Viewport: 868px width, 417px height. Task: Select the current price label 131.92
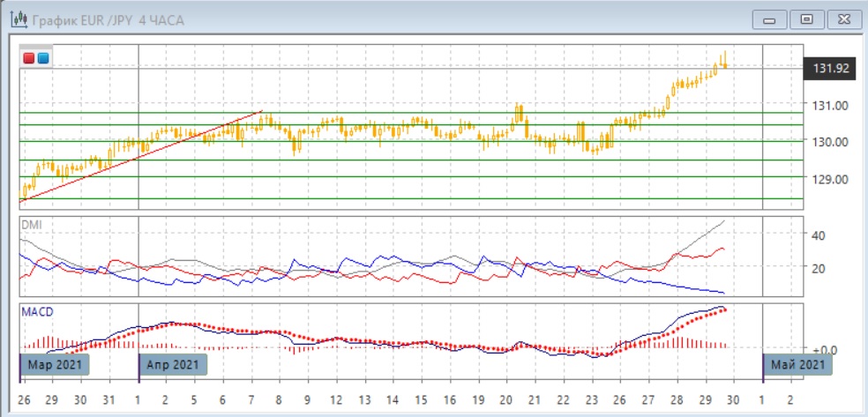[830, 69]
